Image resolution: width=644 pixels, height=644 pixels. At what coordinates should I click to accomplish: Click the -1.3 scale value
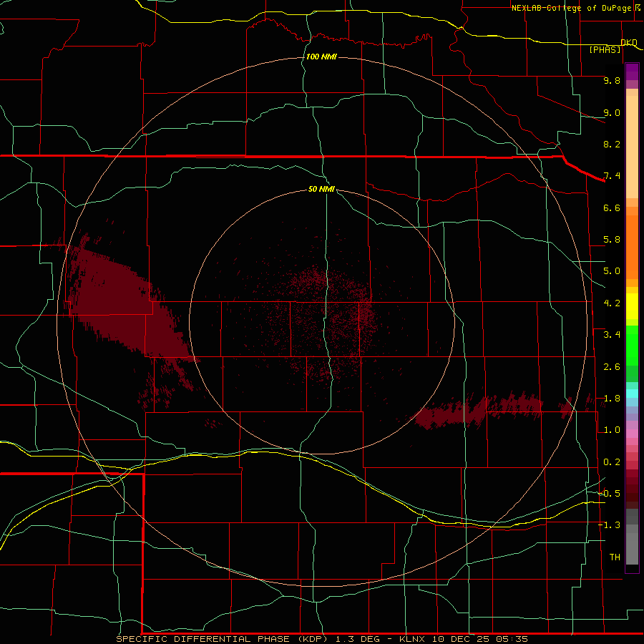click(609, 525)
